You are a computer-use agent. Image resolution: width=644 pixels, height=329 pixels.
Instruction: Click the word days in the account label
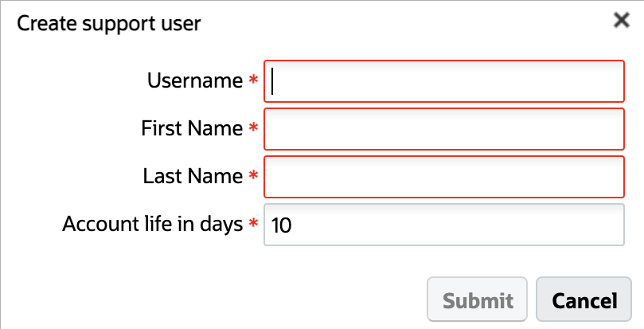[x=221, y=225]
